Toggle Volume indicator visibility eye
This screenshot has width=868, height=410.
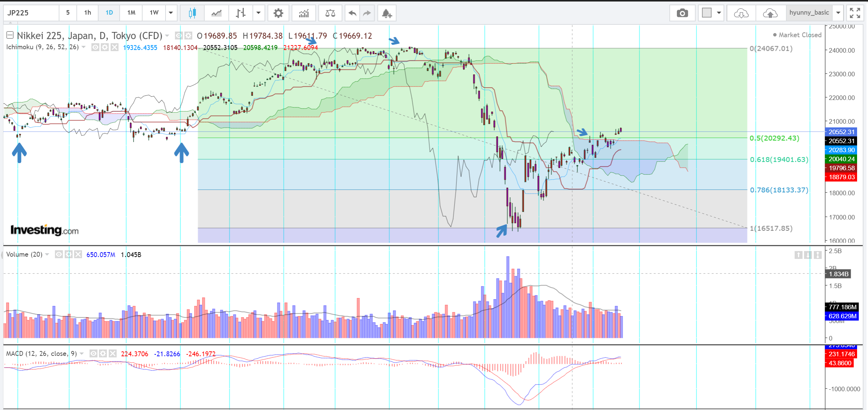[59, 254]
